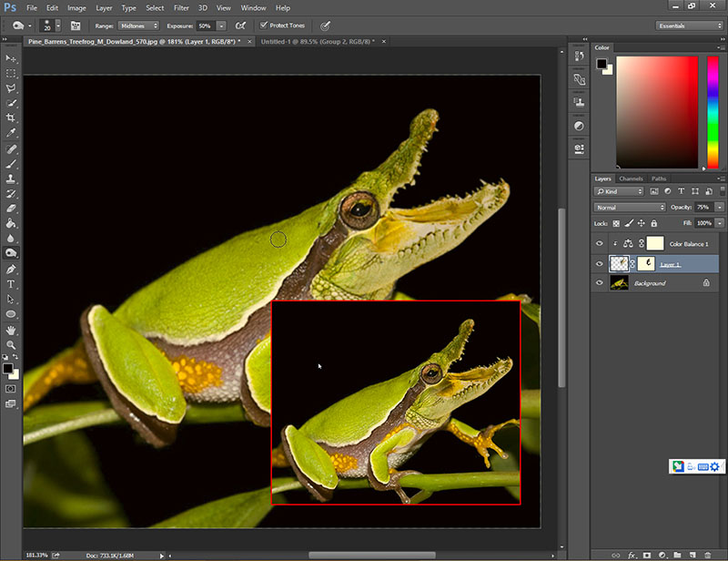Choose the Hand tool
The width and height of the screenshot is (728, 561).
[x=11, y=330]
